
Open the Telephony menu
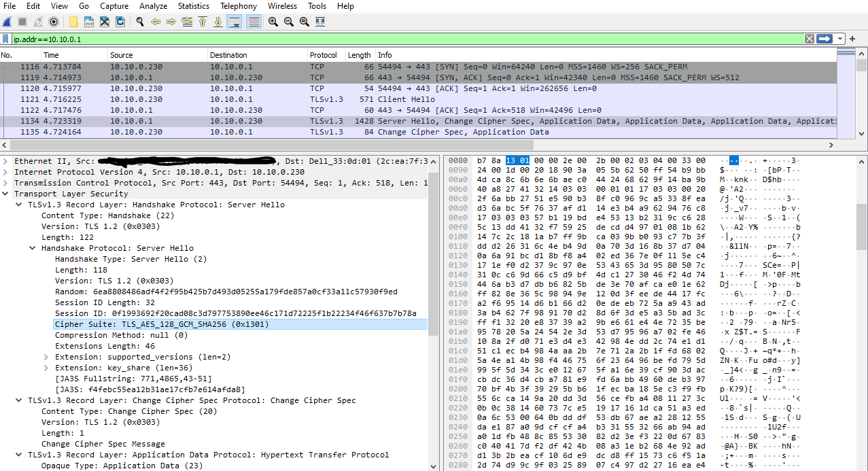238,6
